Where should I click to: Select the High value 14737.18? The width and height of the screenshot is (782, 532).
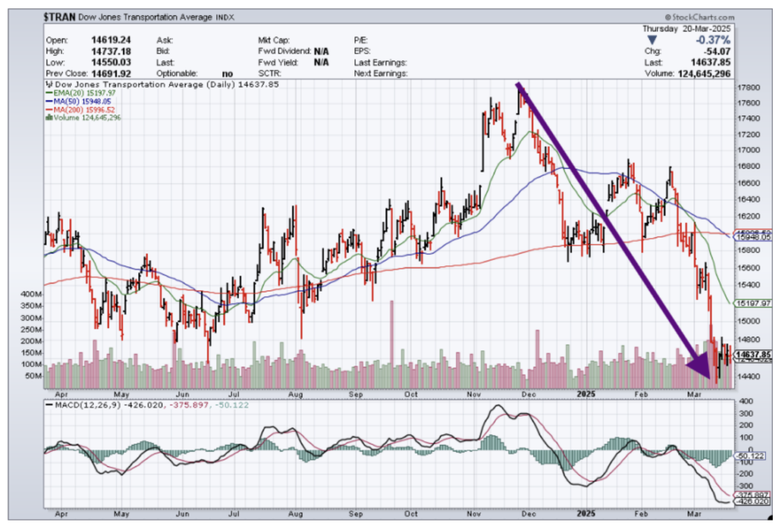point(111,51)
